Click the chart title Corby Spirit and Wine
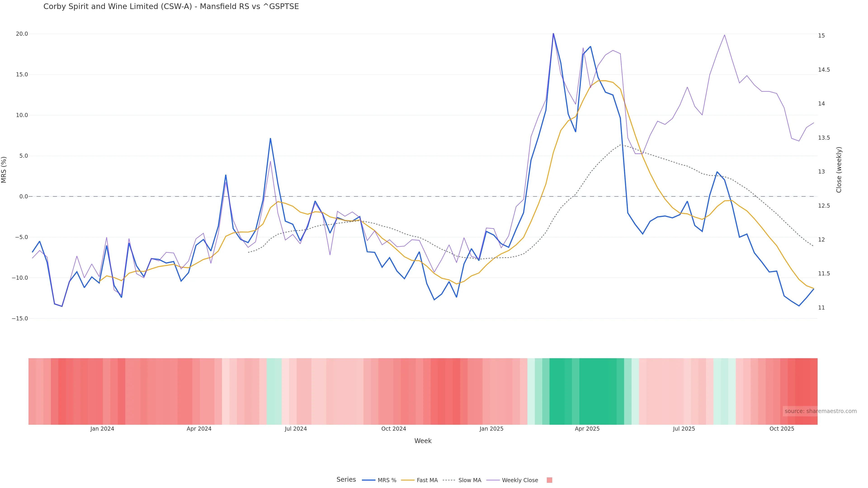Viewport: 868px width, 488px height. [171, 6]
